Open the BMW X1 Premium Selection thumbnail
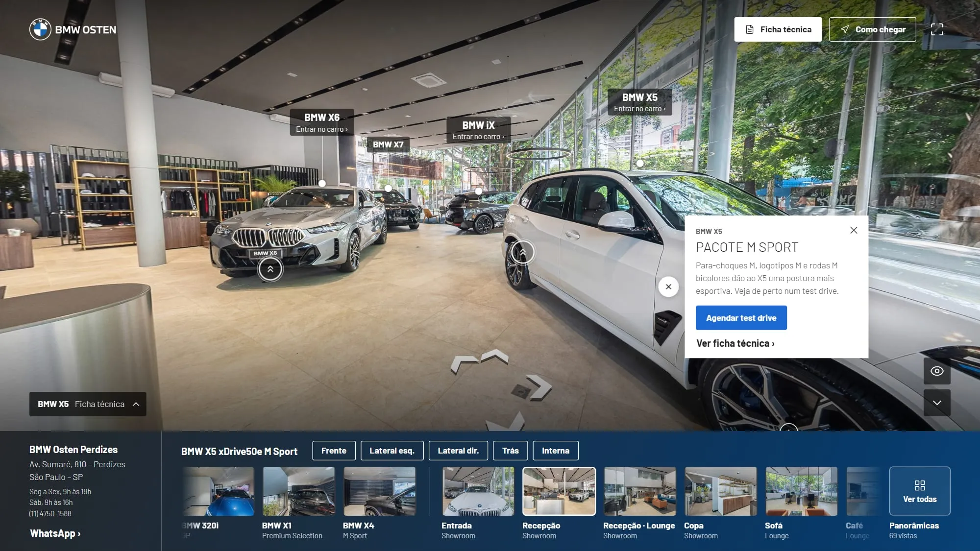The height and width of the screenshot is (551, 980). coord(298,491)
